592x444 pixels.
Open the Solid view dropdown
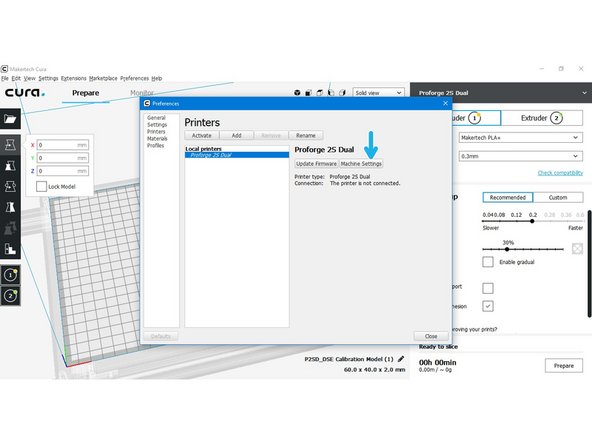[378, 92]
